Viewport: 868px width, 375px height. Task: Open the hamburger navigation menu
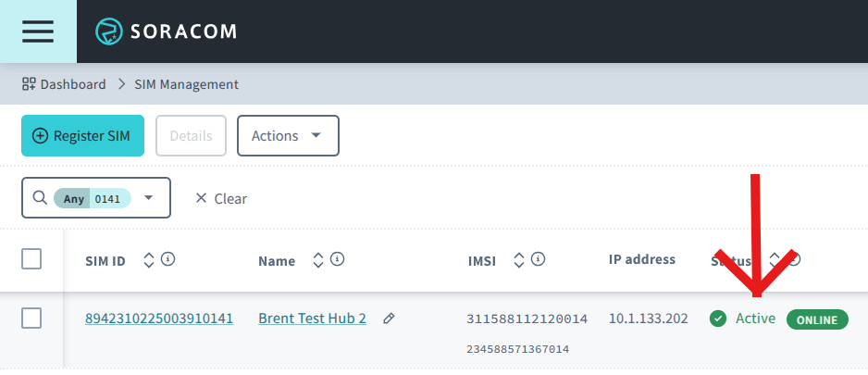(38, 31)
